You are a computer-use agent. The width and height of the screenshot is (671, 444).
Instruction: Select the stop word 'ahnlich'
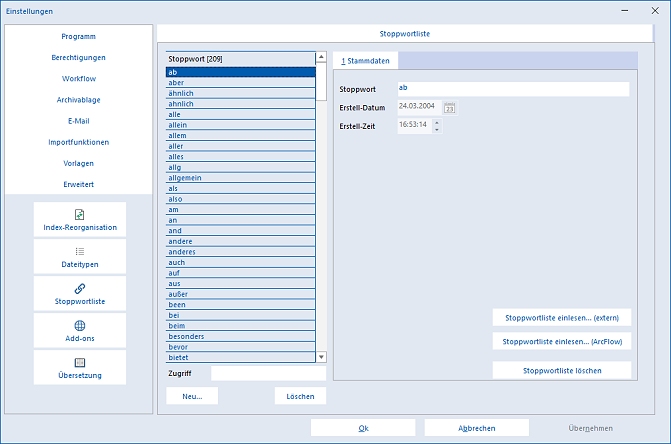241,104
